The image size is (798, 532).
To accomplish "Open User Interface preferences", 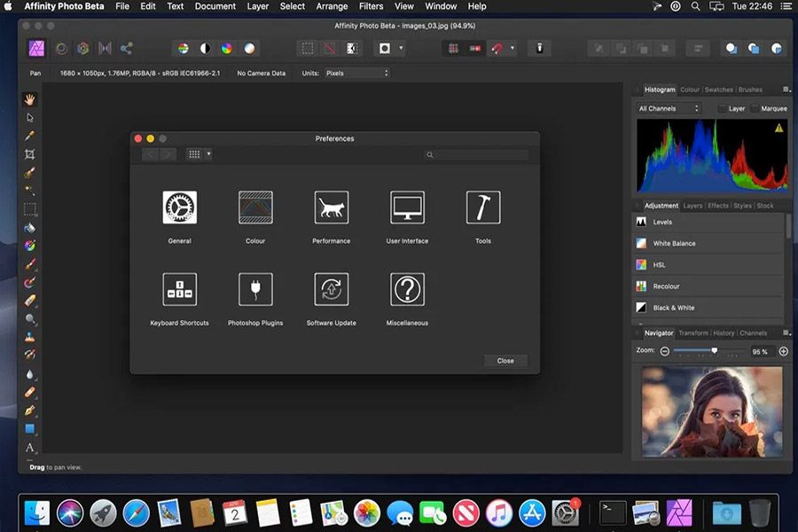I will pyautogui.click(x=407, y=207).
